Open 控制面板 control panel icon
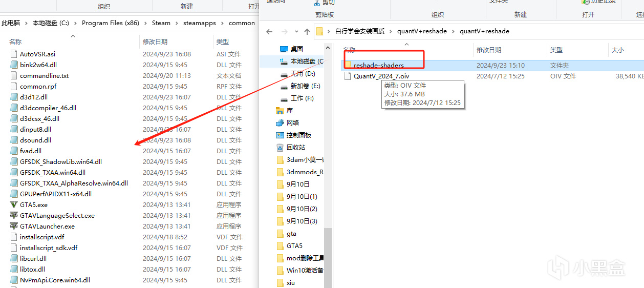The height and width of the screenshot is (288, 644). click(x=280, y=135)
